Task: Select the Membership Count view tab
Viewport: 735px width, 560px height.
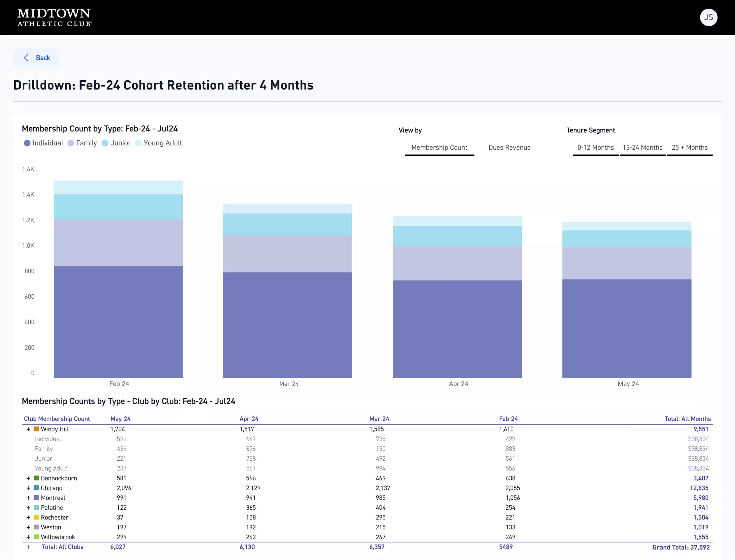Action: tap(439, 147)
